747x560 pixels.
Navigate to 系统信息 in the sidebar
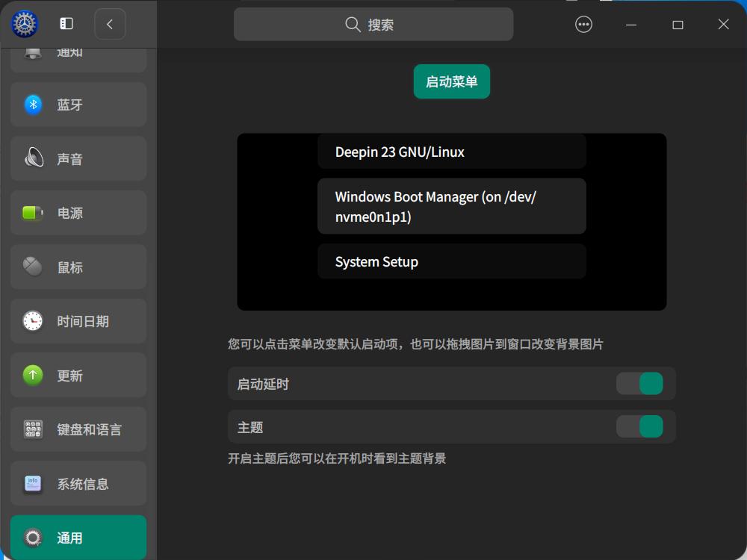coord(78,483)
